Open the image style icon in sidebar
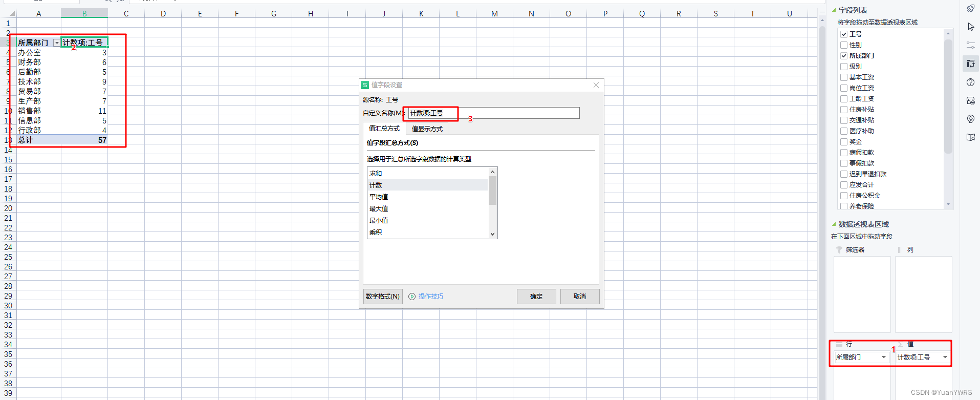The width and height of the screenshot is (980, 400). coord(970,100)
